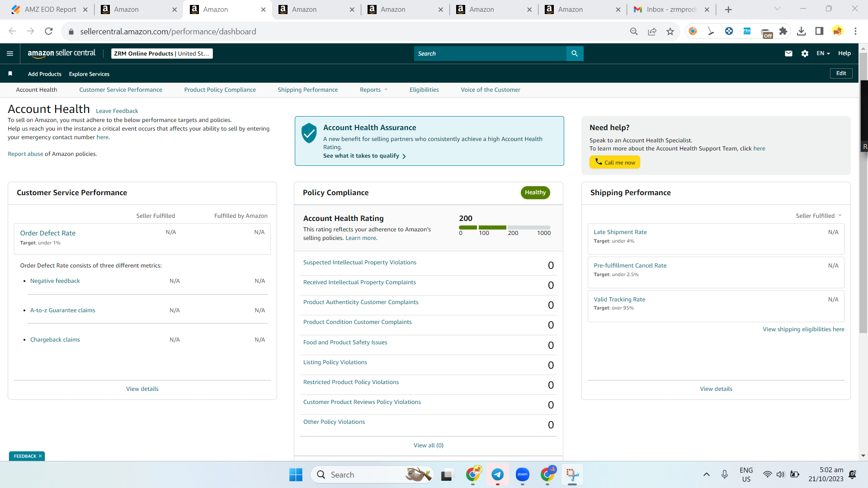Open Suspected Intellectual Property Violations
This screenshot has width=868, height=488.
pos(360,262)
